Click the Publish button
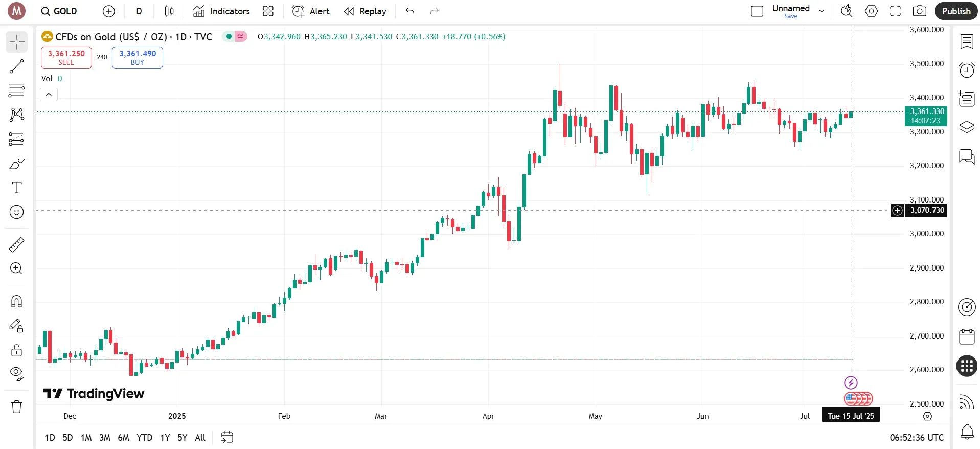This screenshot has width=980, height=449. (x=956, y=11)
